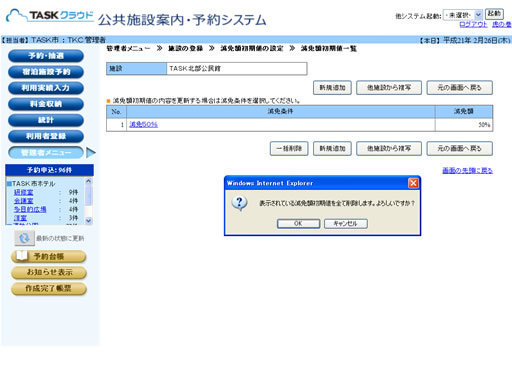Open the 予約台帳 ledger button
Viewport: 512px width, 384px height.
point(49,256)
